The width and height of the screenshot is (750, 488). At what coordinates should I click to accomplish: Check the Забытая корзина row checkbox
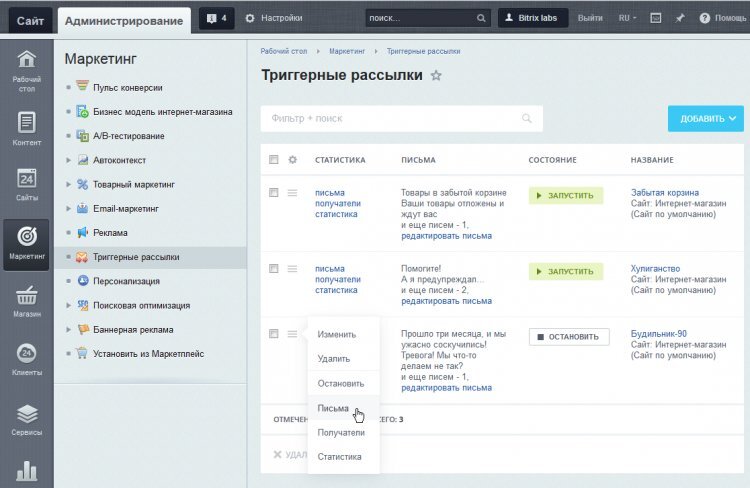tap(274, 192)
